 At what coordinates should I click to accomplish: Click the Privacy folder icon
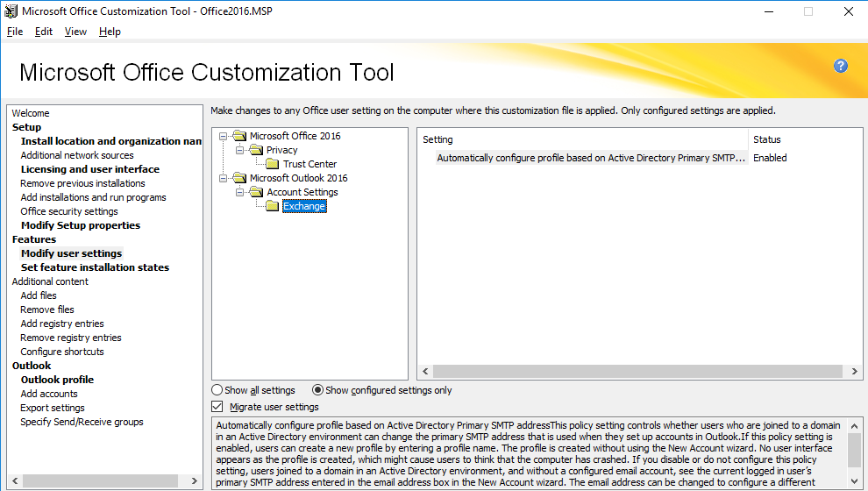(256, 150)
